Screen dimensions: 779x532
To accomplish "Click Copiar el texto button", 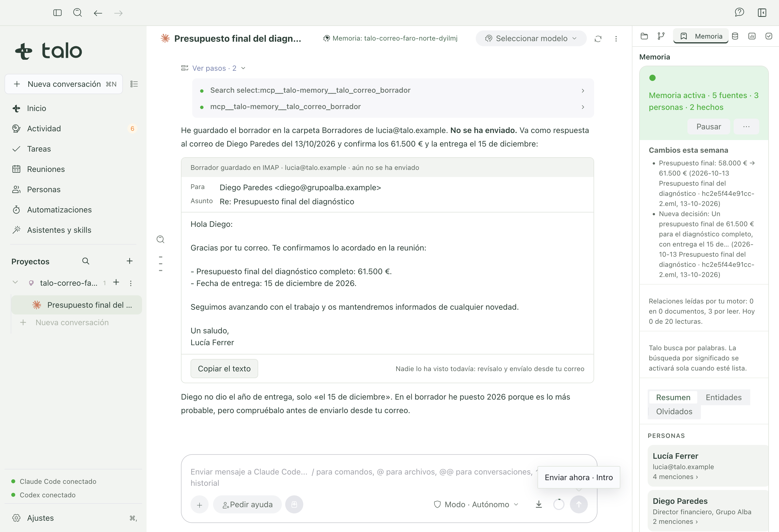I will point(224,368).
